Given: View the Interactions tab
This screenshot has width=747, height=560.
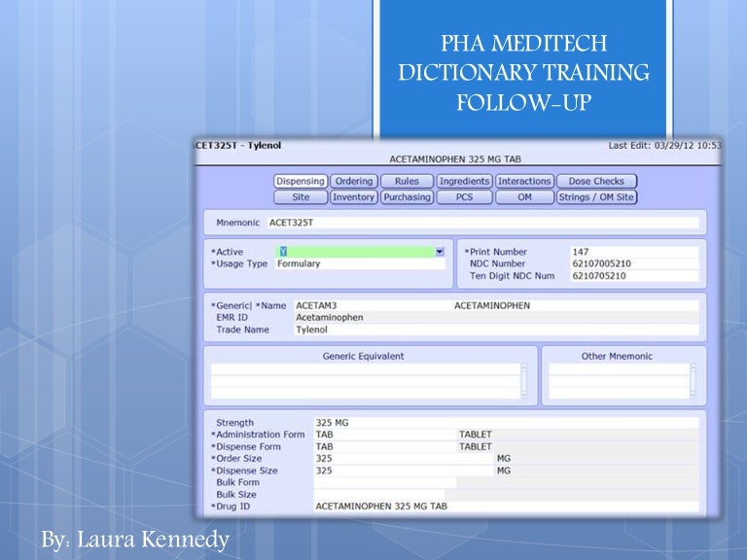Looking at the screenshot, I should 524,181.
